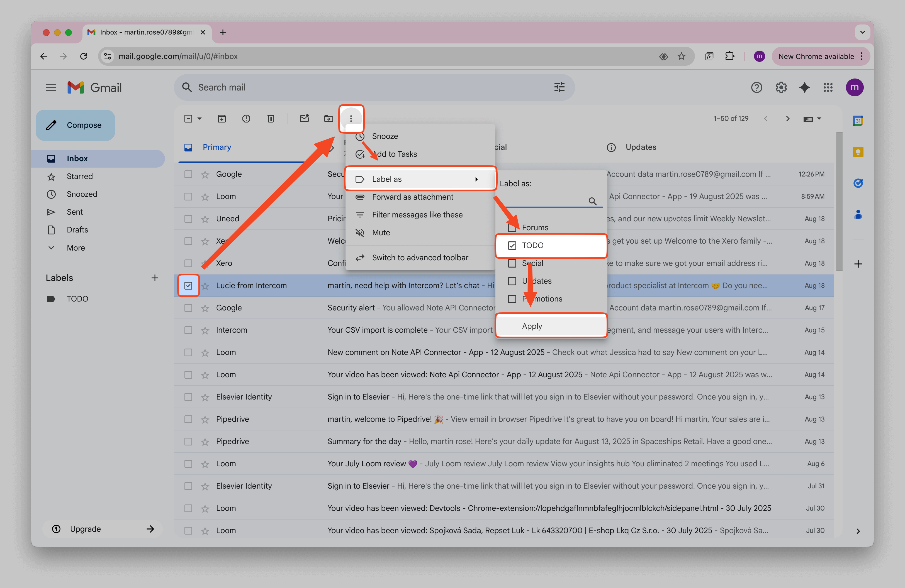The width and height of the screenshot is (905, 588).
Task: Select Mute in the menu
Action: [420, 232]
